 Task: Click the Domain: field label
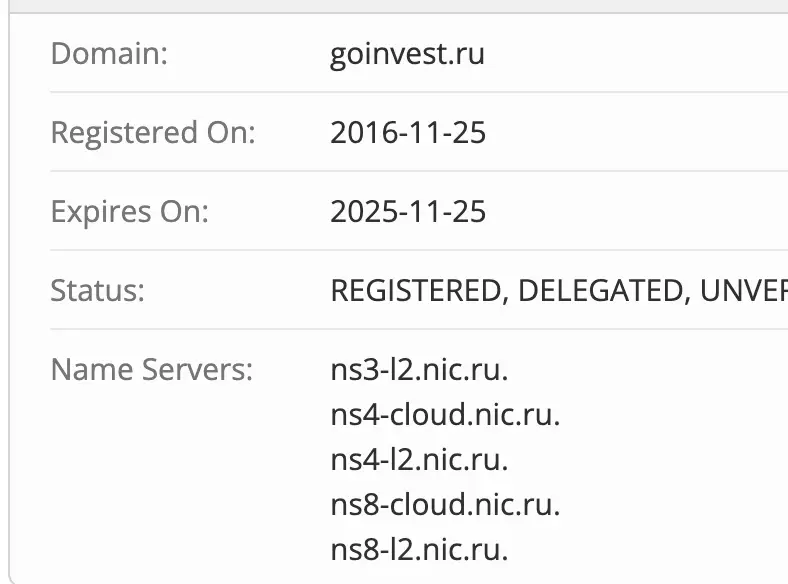click(109, 53)
